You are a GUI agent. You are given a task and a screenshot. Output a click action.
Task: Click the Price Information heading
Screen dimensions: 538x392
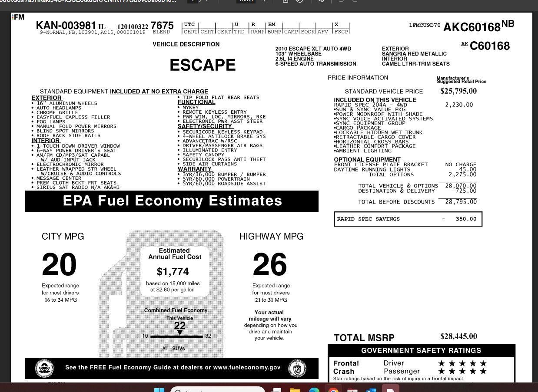pyautogui.click(x=358, y=78)
